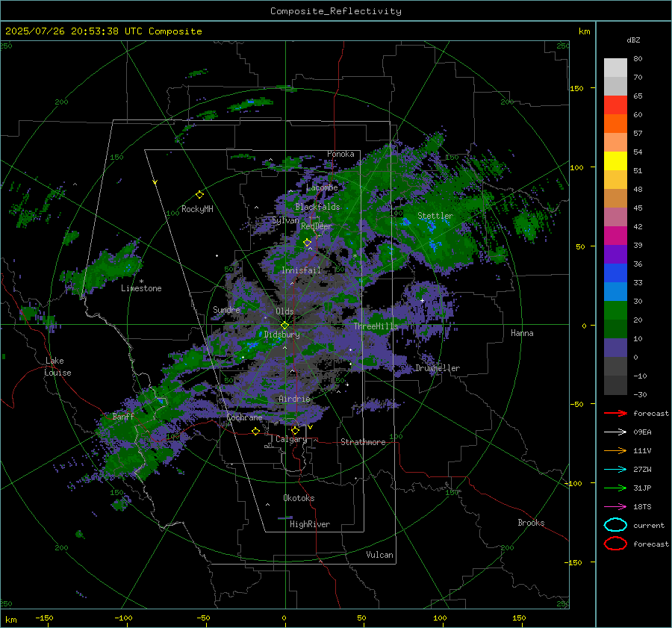Click the Brooks town label
The image size is (672, 628).
point(531,523)
